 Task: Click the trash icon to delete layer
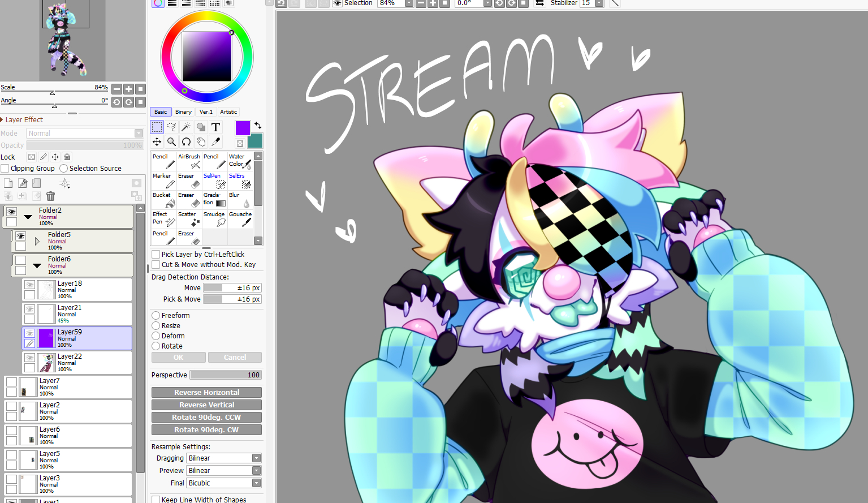[50, 196]
